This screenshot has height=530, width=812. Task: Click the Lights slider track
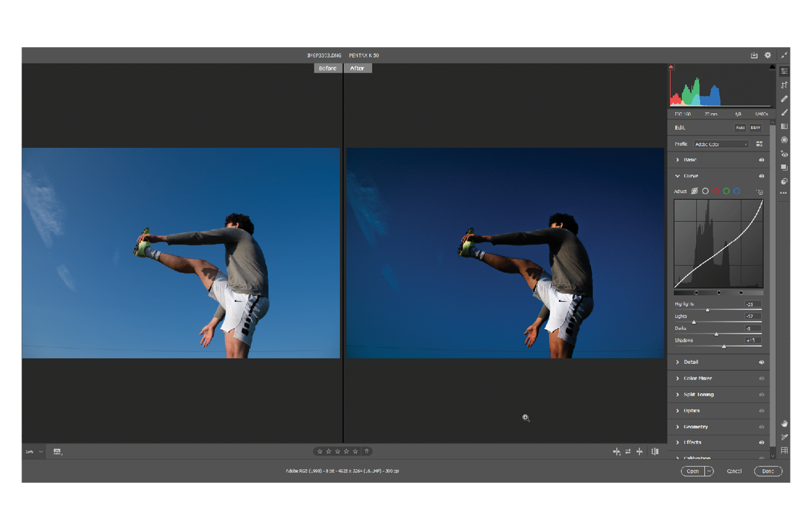(718, 322)
